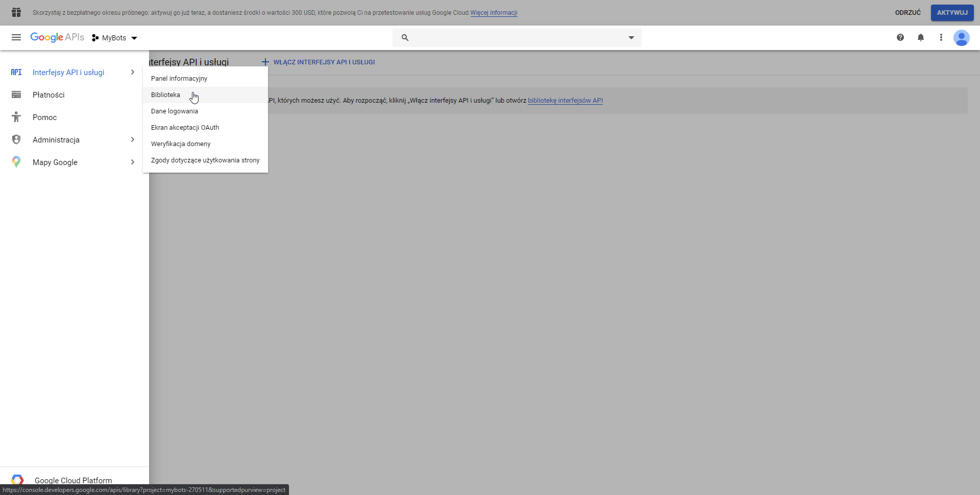Select Dane logowania from the submenu
The image size is (980, 495).
[x=175, y=111]
